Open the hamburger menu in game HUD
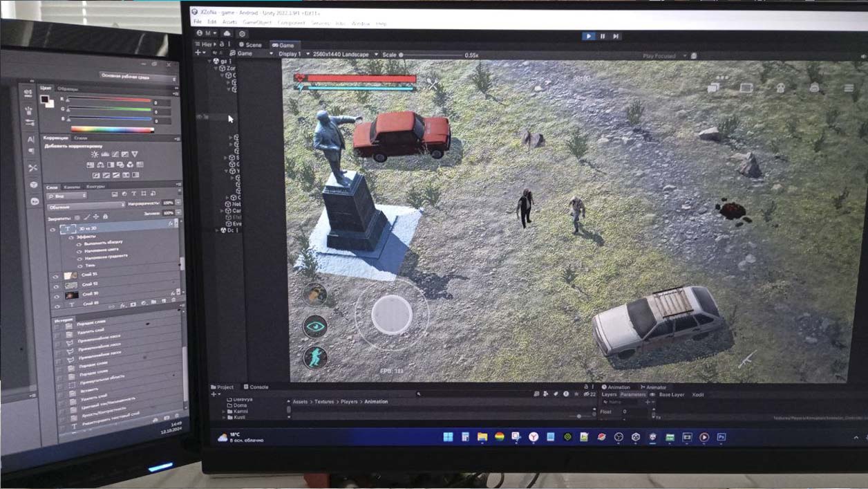This screenshot has width=868, height=489. pyautogui.click(x=848, y=88)
